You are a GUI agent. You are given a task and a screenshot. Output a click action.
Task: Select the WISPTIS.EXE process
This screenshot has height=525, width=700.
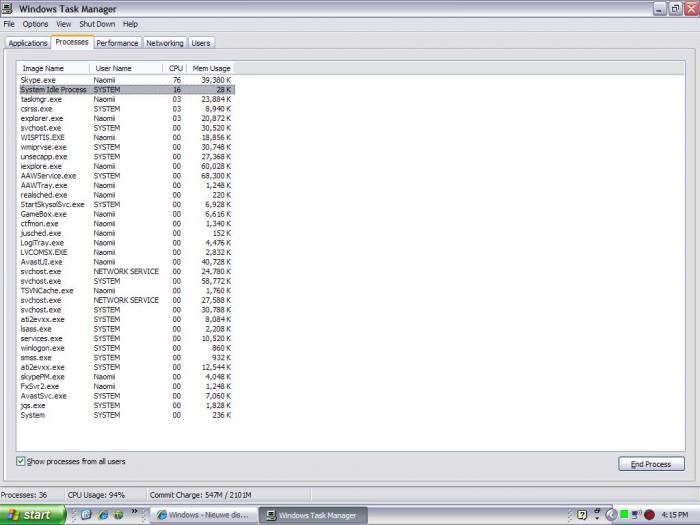click(126, 138)
